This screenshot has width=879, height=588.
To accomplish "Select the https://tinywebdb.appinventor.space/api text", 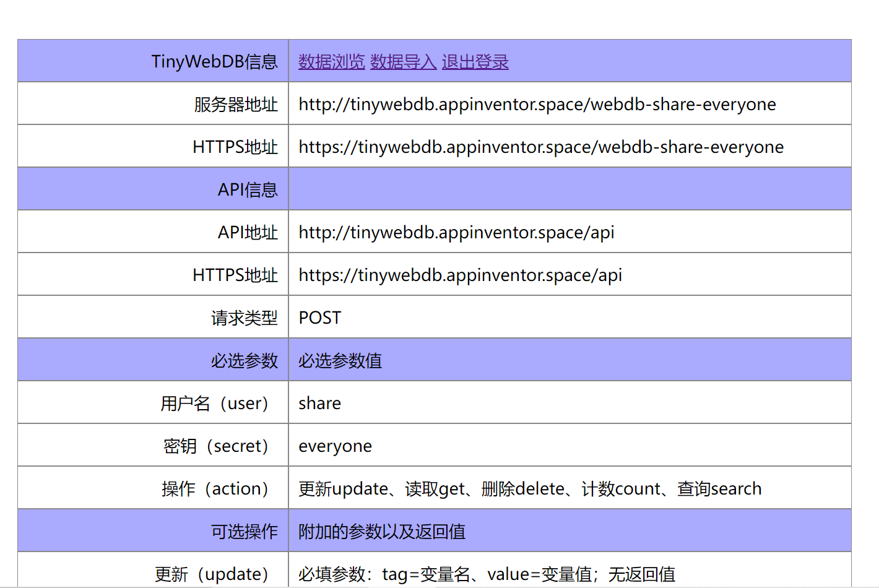I will pos(461,275).
